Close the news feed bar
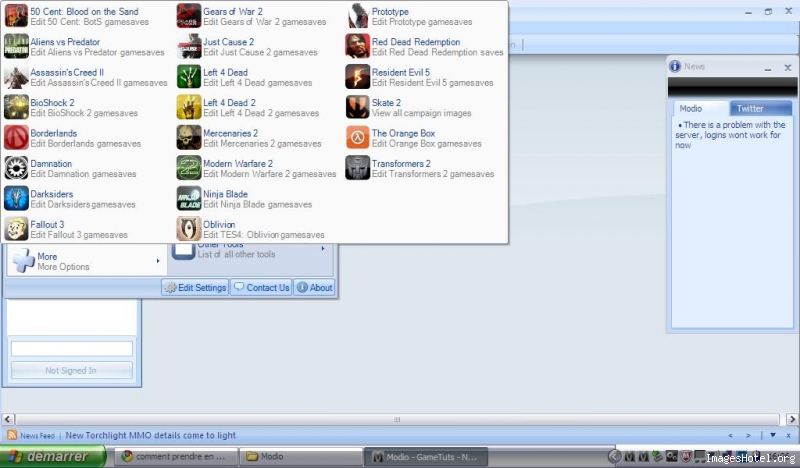The width and height of the screenshot is (800, 468). point(788,435)
